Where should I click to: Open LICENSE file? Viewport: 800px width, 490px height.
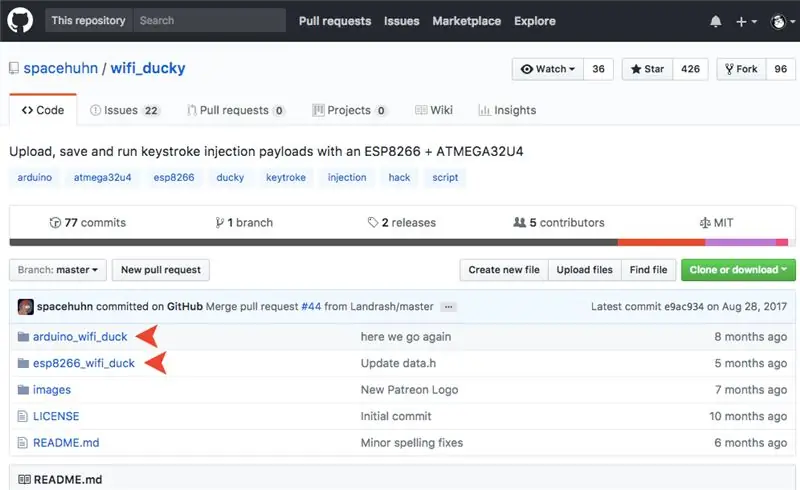pos(56,416)
